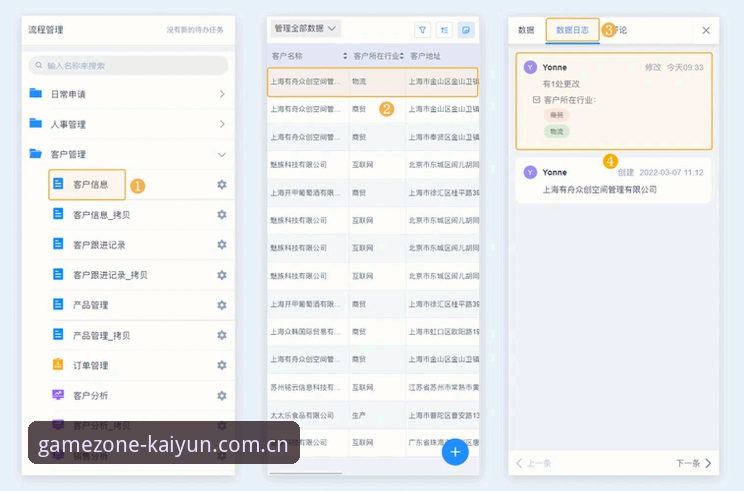Click the 客户所在行业 field label in log

569,100
